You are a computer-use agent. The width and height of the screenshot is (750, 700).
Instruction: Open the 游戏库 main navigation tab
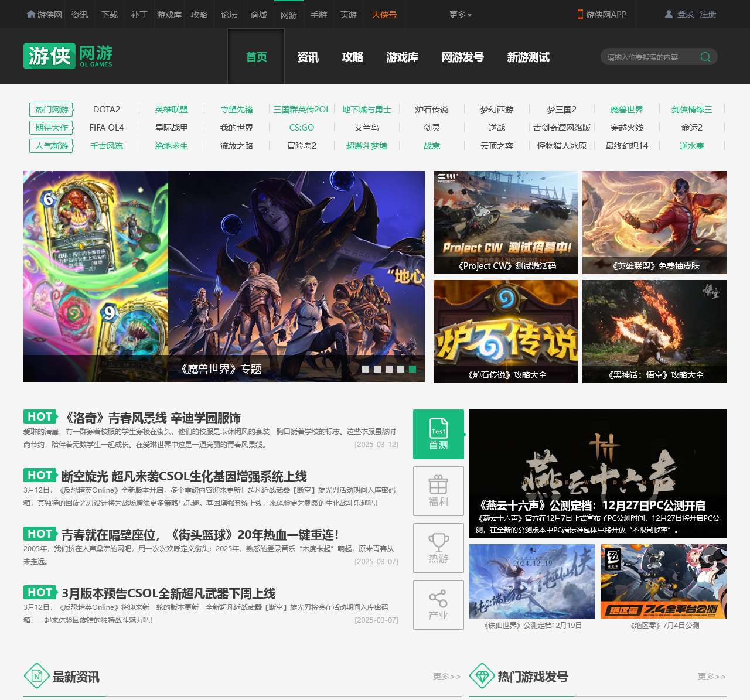pos(403,57)
